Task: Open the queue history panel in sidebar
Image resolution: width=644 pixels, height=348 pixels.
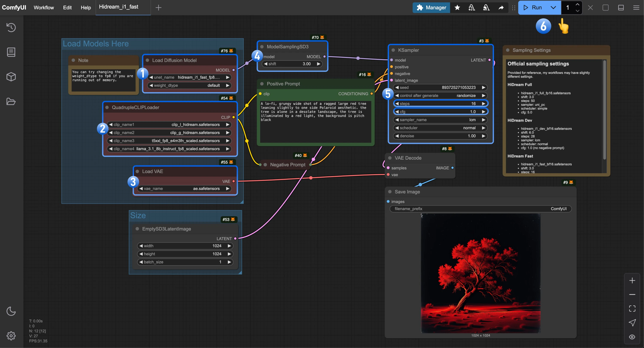Action: point(11,27)
